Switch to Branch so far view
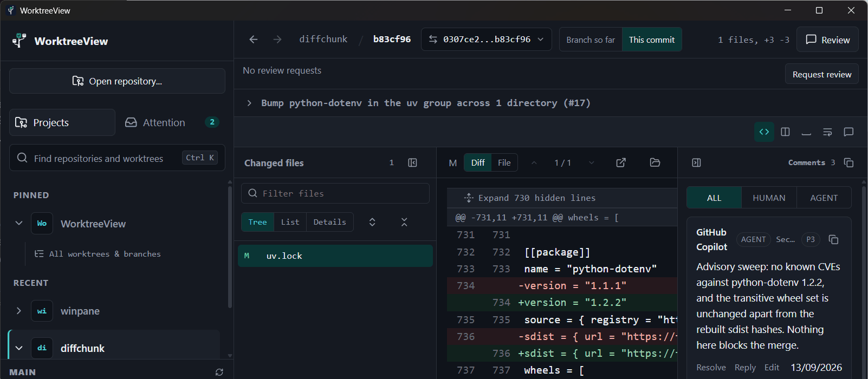 [591, 40]
